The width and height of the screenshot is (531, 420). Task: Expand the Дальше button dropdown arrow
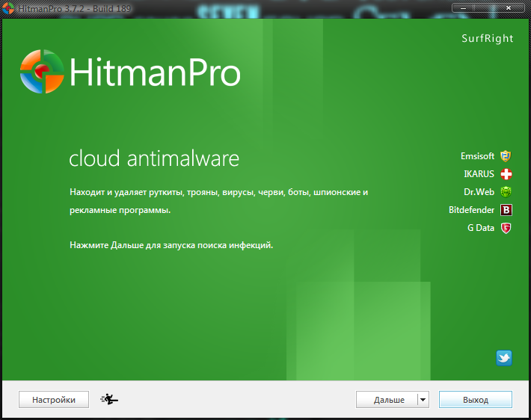coord(423,400)
